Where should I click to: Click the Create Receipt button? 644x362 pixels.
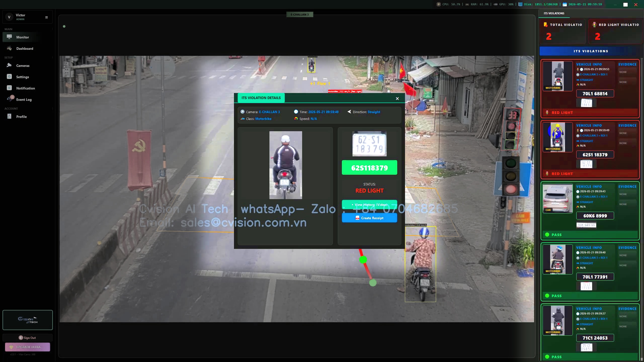[369, 218]
